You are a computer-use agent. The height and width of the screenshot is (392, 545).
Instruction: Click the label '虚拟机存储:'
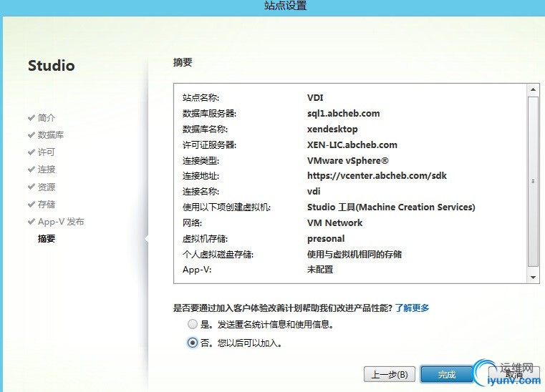(x=205, y=239)
